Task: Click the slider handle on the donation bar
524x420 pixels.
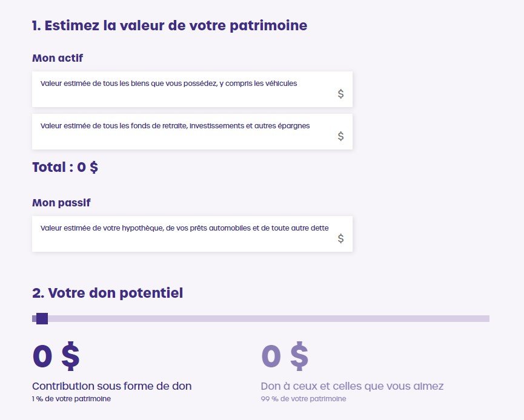Action: click(41, 318)
